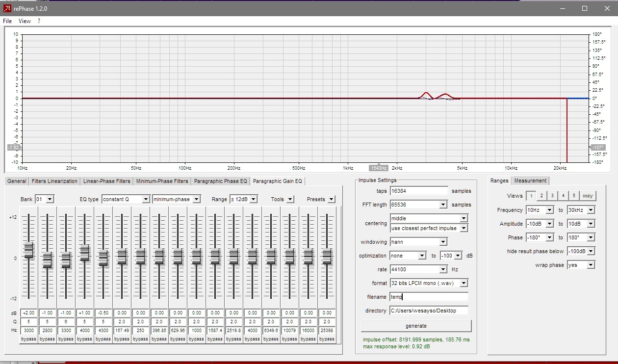Open the Amplitude 10dB dropdown

point(581,224)
